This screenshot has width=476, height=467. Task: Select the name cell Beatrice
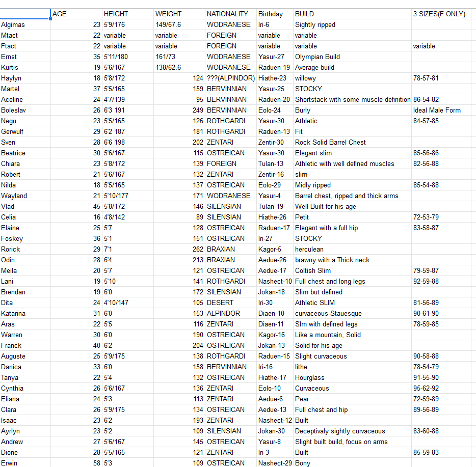pyautogui.click(x=25, y=153)
